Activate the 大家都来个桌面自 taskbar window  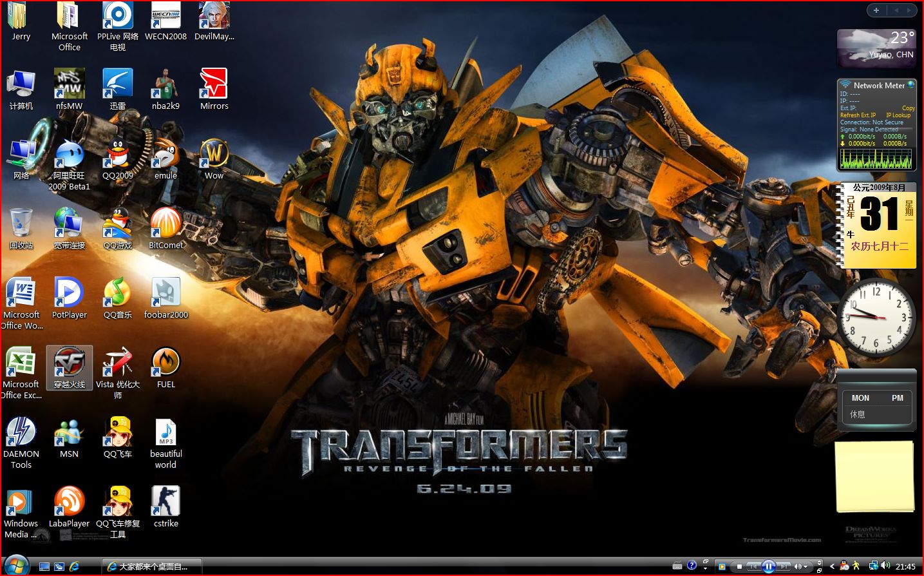pos(152,566)
